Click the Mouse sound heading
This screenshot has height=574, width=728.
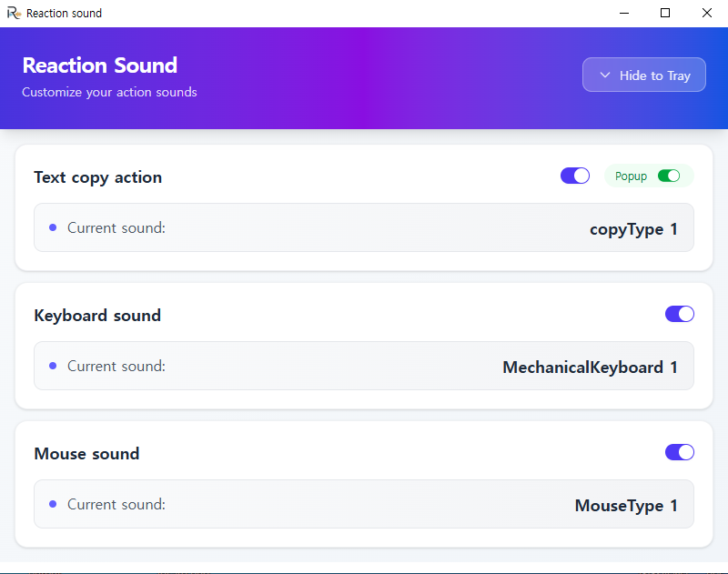(86, 454)
